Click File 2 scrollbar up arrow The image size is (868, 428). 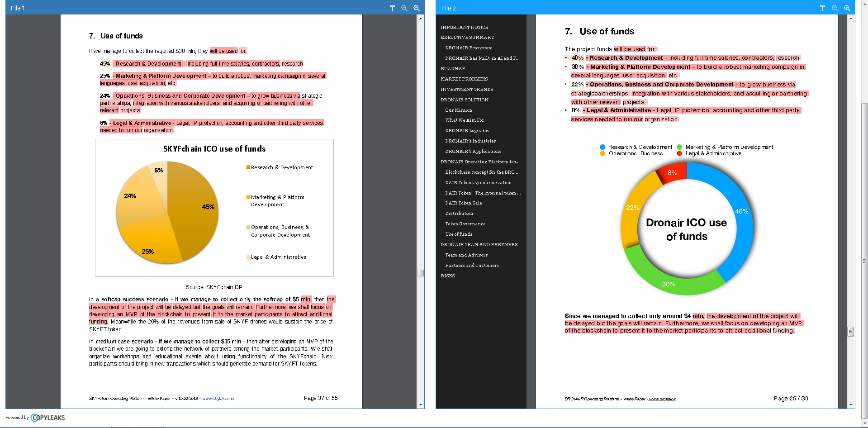coord(851,18)
